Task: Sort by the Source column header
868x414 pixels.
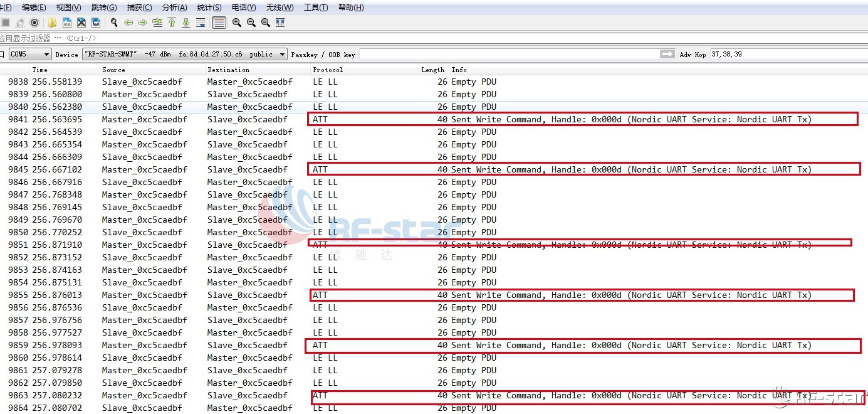Action: point(153,70)
